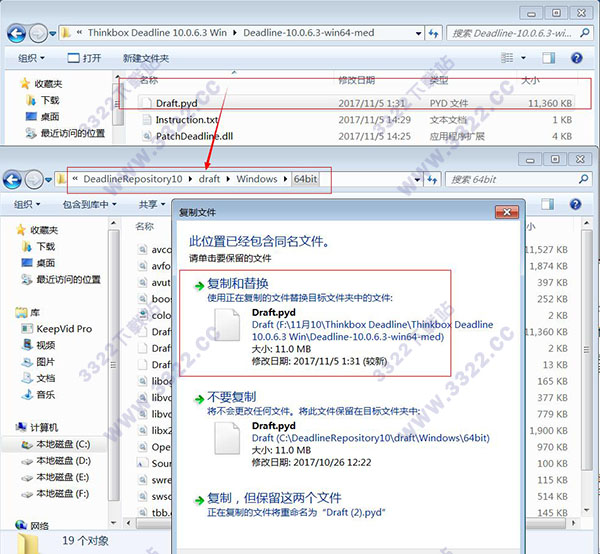Image resolution: width=600 pixels, height=554 pixels.
Task: Click Forward arrow in 64bit folder window
Action: pos(34,179)
